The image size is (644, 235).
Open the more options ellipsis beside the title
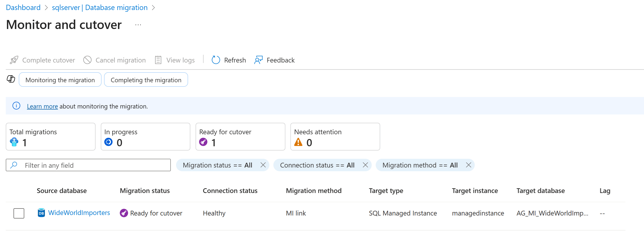138,25
